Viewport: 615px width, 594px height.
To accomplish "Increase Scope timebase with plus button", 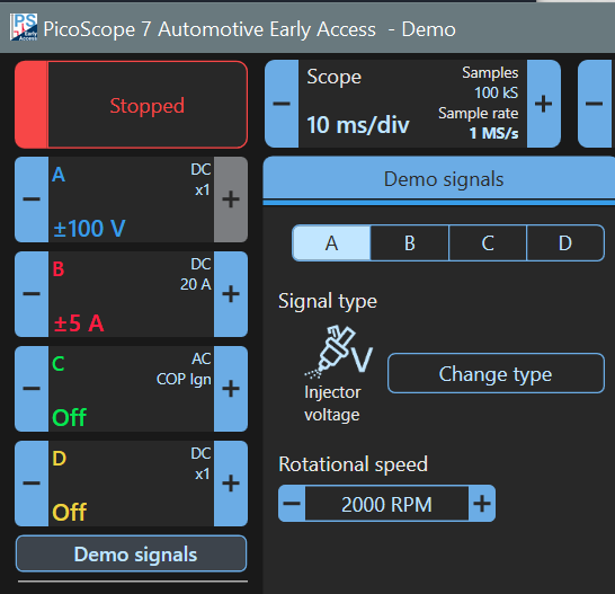I will pyautogui.click(x=544, y=104).
